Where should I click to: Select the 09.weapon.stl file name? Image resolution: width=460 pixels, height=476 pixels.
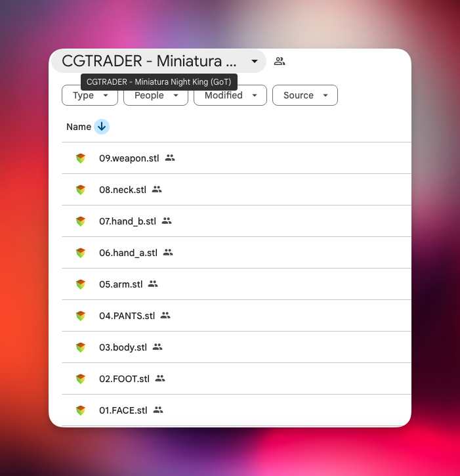(129, 158)
